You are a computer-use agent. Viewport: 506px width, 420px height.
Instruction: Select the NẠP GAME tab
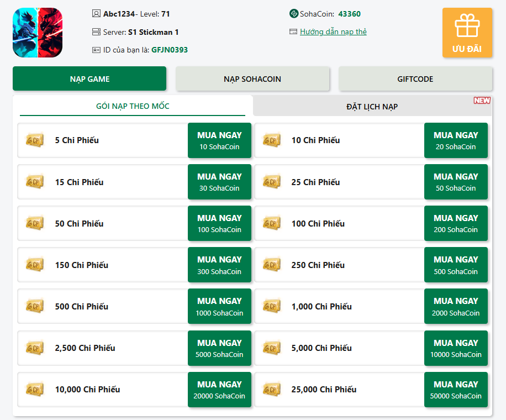point(89,78)
